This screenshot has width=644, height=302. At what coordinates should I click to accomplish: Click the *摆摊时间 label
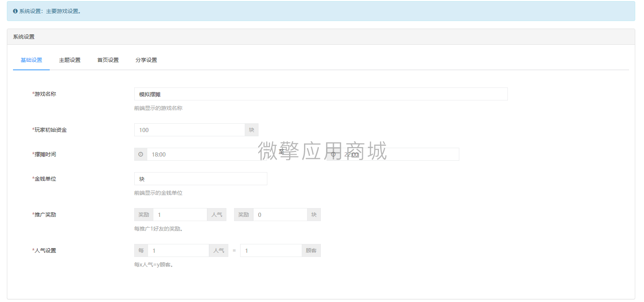click(x=44, y=154)
